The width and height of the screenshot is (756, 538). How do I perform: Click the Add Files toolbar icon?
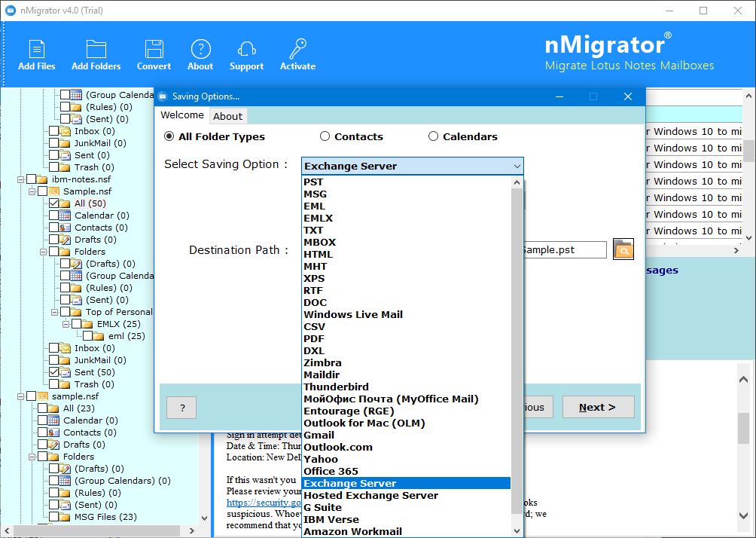click(37, 49)
